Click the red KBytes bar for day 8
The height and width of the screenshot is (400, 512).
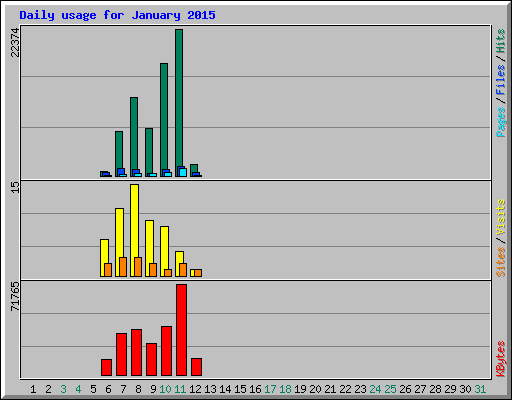click(136, 352)
